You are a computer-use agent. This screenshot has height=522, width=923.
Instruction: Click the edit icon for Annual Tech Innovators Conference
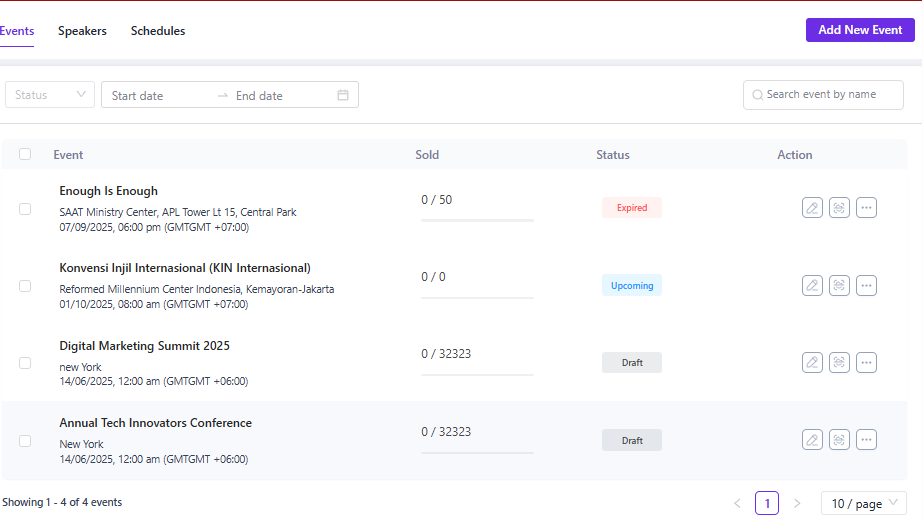click(x=812, y=439)
